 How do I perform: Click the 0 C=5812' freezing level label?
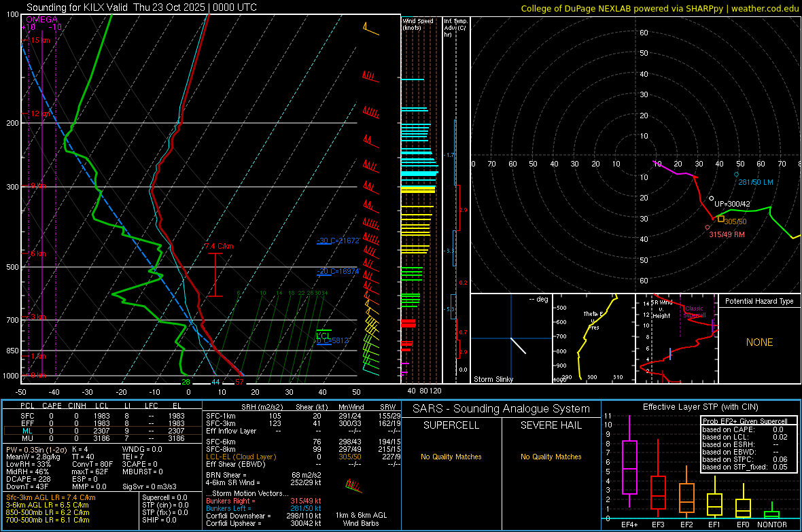(x=333, y=340)
